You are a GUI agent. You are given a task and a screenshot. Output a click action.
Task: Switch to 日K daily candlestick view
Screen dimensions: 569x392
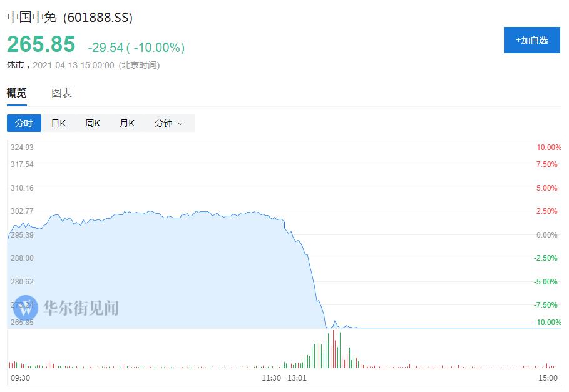click(x=58, y=123)
